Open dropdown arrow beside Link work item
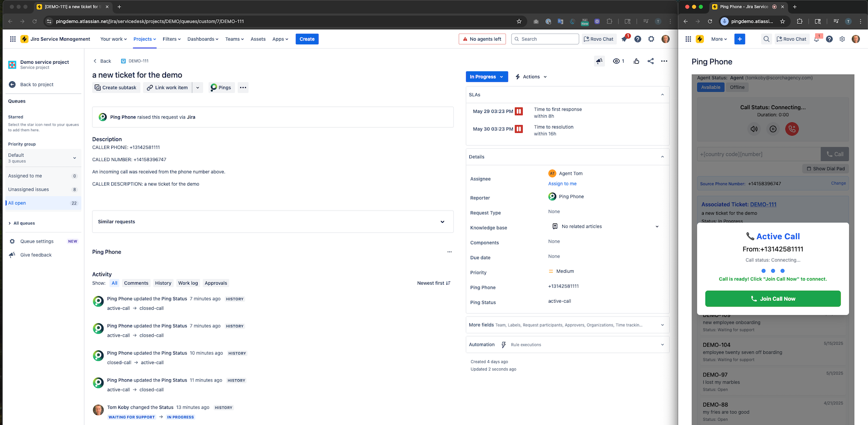 (x=198, y=87)
